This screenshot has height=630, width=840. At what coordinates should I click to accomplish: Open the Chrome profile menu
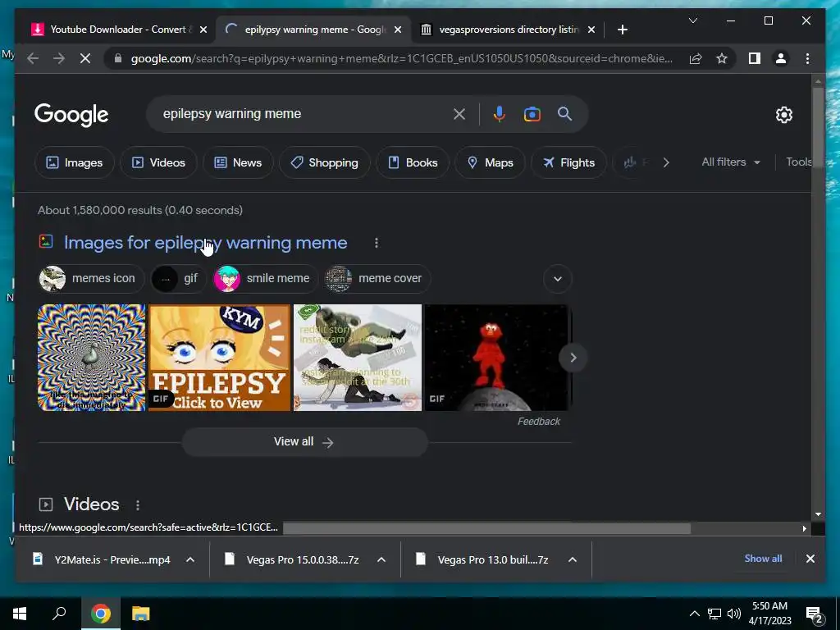(781, 58)
